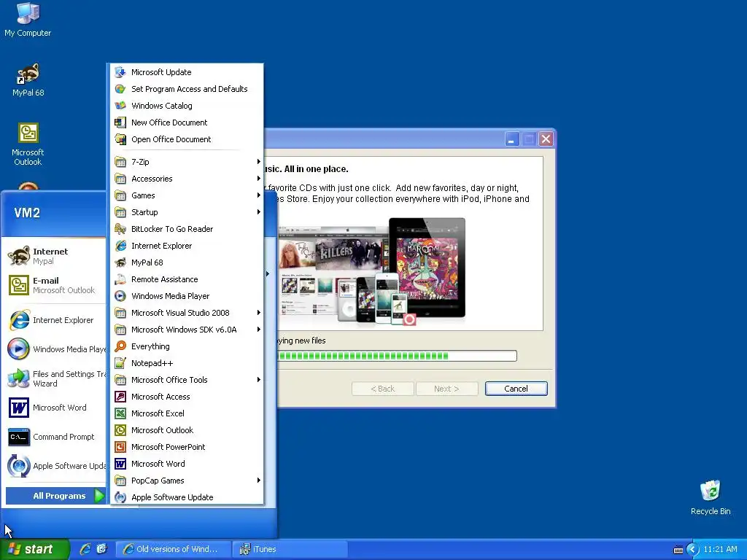Click the iTunes devices promo image
The image size is (747, 560).
(371, 272)
